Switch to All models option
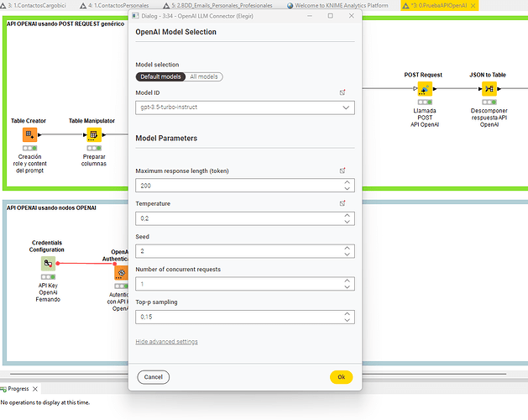Viewport: 528px width, 420px height. pyautogui.click(x=204, y=76)
